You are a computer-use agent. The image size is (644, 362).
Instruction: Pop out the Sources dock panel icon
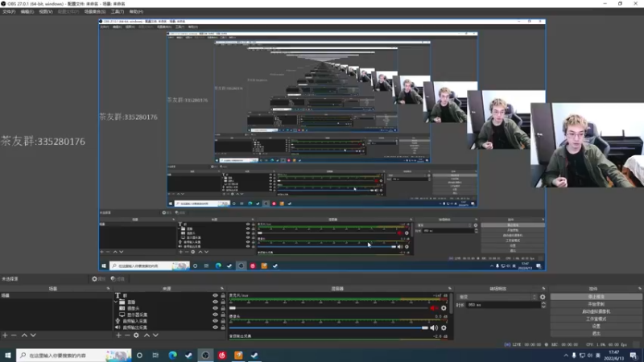pos(222,289)
